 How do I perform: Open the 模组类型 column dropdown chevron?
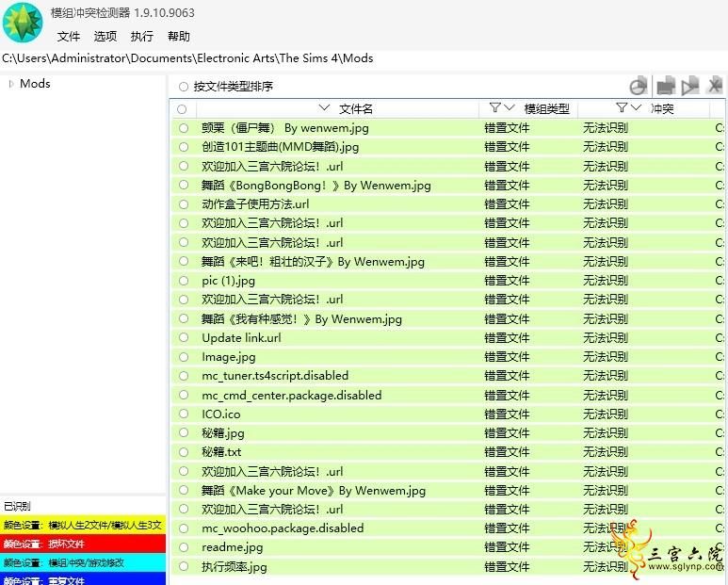coord(510,107)
